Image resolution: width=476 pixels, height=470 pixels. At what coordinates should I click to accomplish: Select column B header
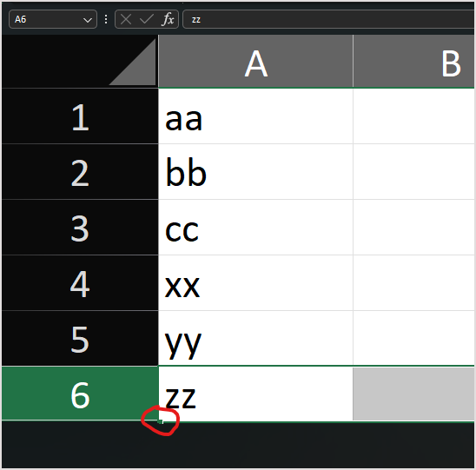pos(414,62)
